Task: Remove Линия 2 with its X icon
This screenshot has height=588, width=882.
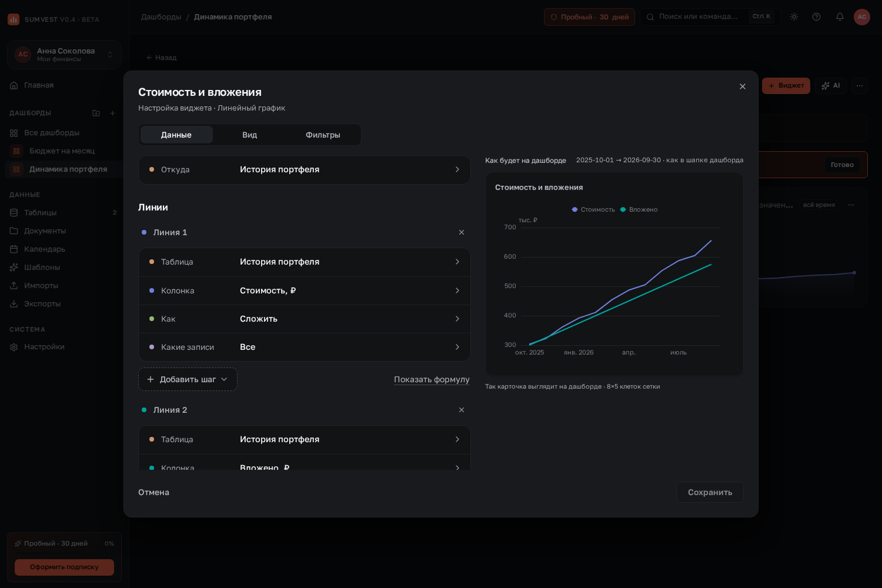Action: coord(462,410)
